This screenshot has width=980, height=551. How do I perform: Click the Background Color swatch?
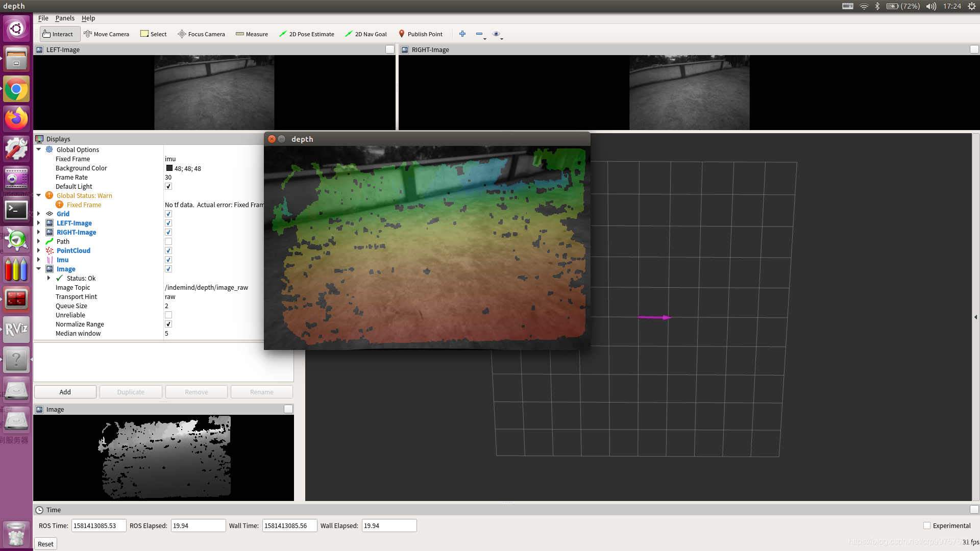[x=169, y=168]
